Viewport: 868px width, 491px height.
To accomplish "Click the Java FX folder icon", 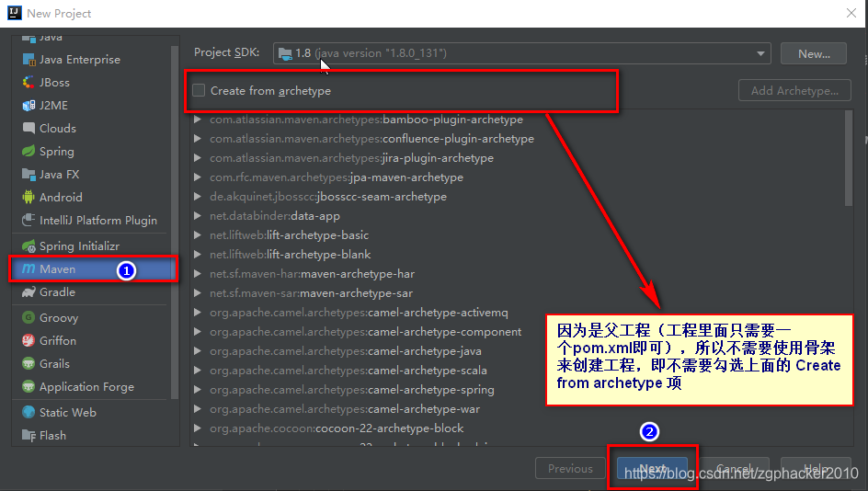I will click(29, 175).
